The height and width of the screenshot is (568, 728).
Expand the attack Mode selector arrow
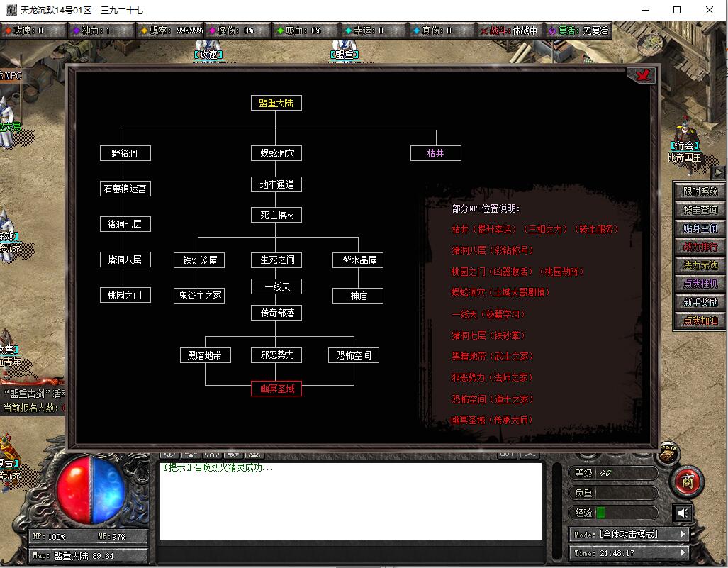pos(683,533)
